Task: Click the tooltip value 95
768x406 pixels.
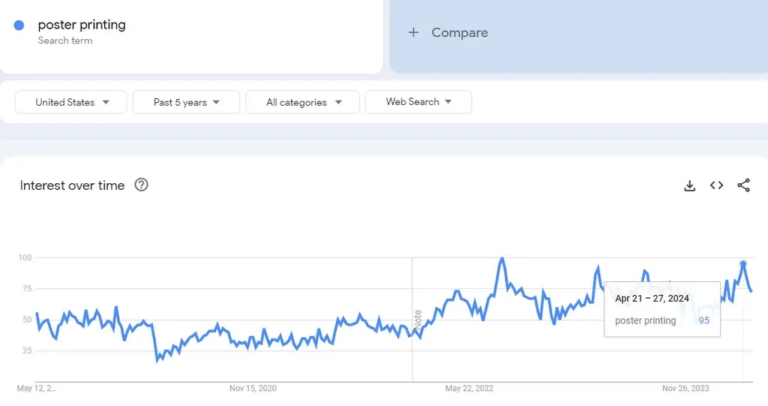Action: click(x=704, y=320)
